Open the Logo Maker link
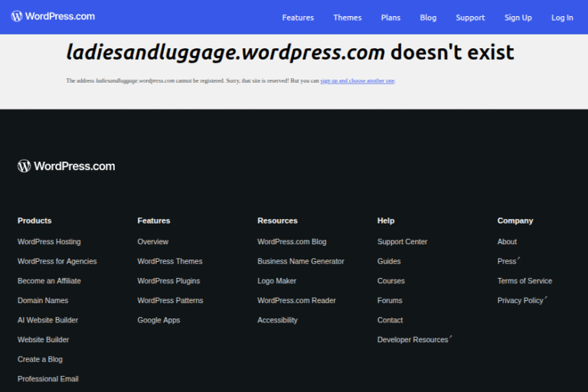588x392 pixels. [276, 281]
